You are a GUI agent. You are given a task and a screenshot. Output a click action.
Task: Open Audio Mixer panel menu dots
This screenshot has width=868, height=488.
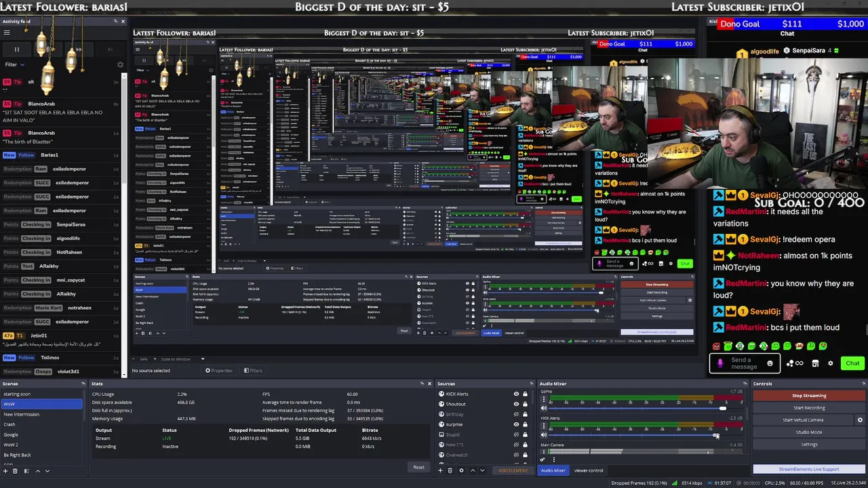pyautogui.click(x=553, y=460)
